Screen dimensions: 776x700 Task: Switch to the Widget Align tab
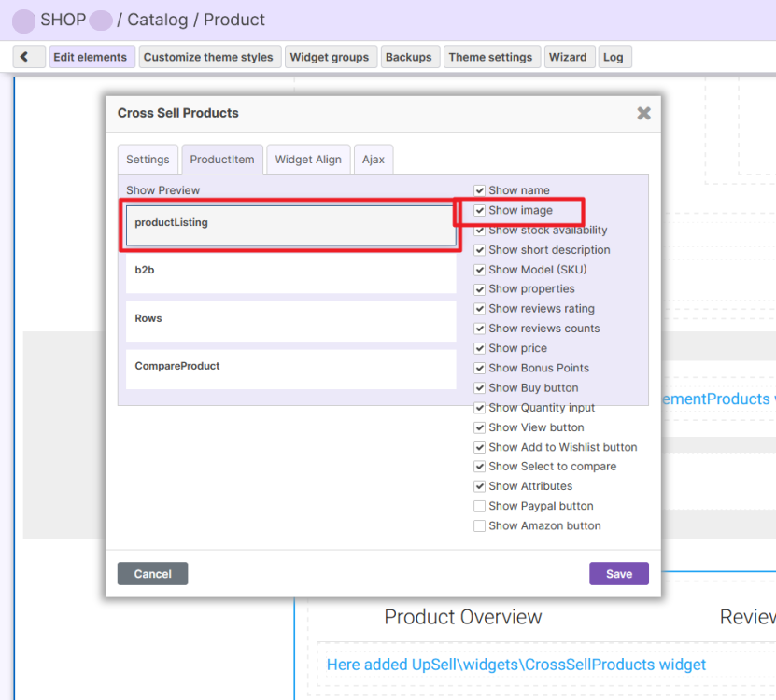click(x=308, y=160)
